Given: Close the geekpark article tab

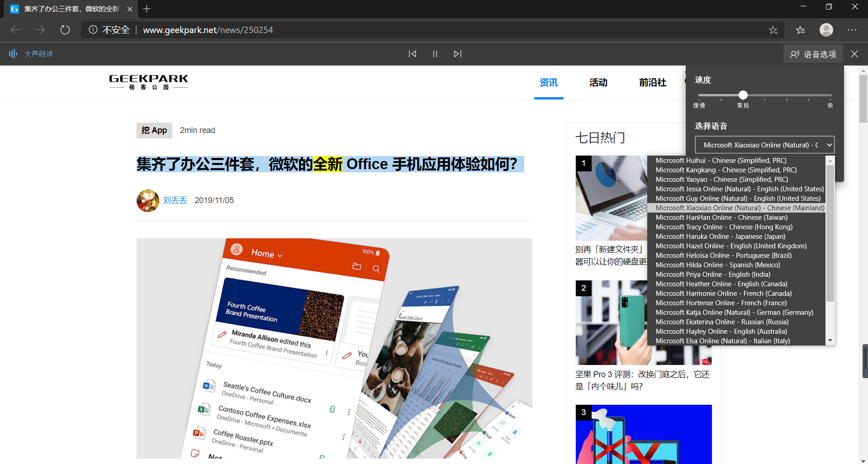Looking at the screenshot, I should (130, 9).
